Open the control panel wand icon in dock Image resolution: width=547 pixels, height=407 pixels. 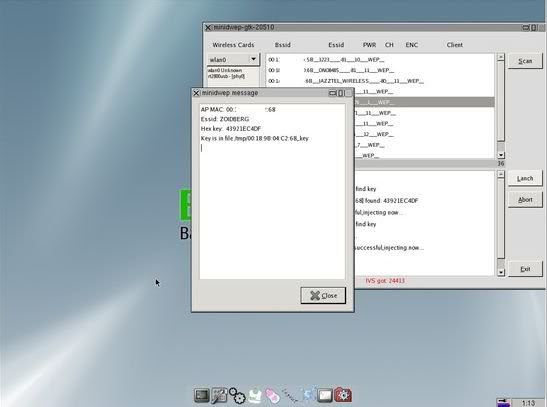219,395
